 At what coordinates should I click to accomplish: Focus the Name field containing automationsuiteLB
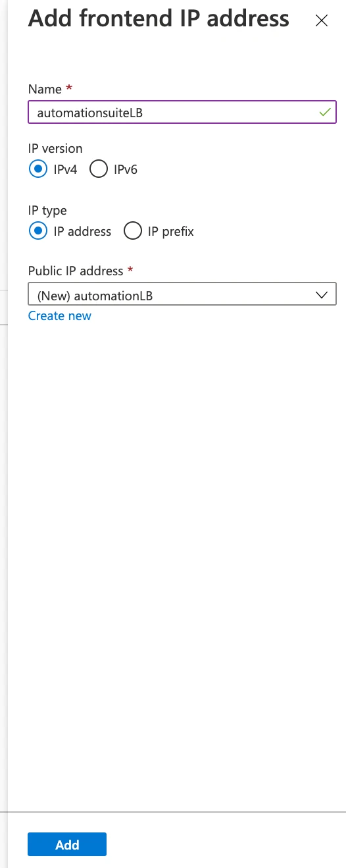click(x=182, y=113)
